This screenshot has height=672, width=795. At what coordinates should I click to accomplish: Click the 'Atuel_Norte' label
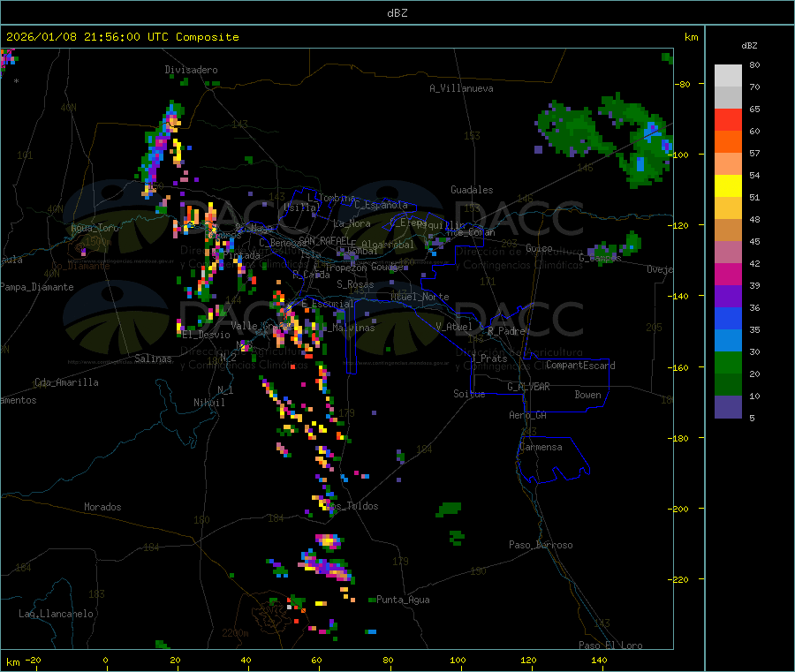(x=420, y=297)
